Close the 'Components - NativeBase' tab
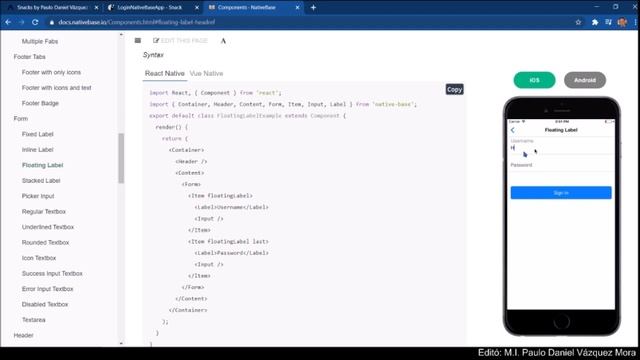The image size is (640, 360). point(297,7)
